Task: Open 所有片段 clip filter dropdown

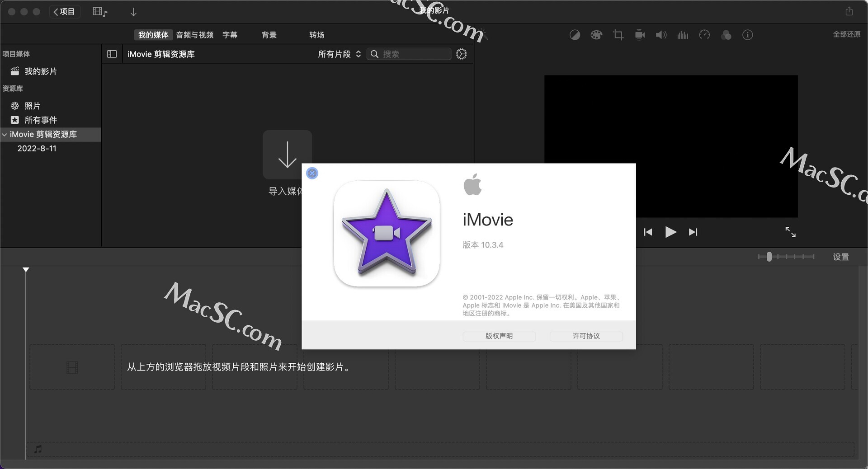Action: pyautogui.click(x=339, y=54)
